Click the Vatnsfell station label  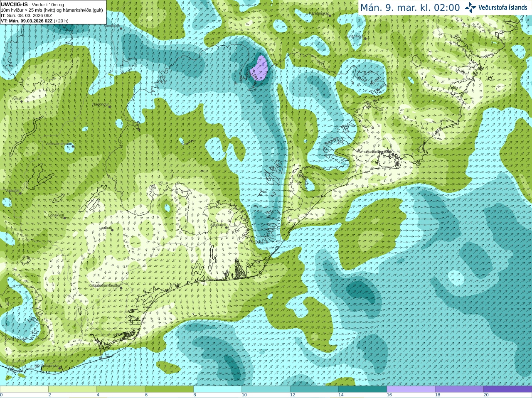coord(12,191)
